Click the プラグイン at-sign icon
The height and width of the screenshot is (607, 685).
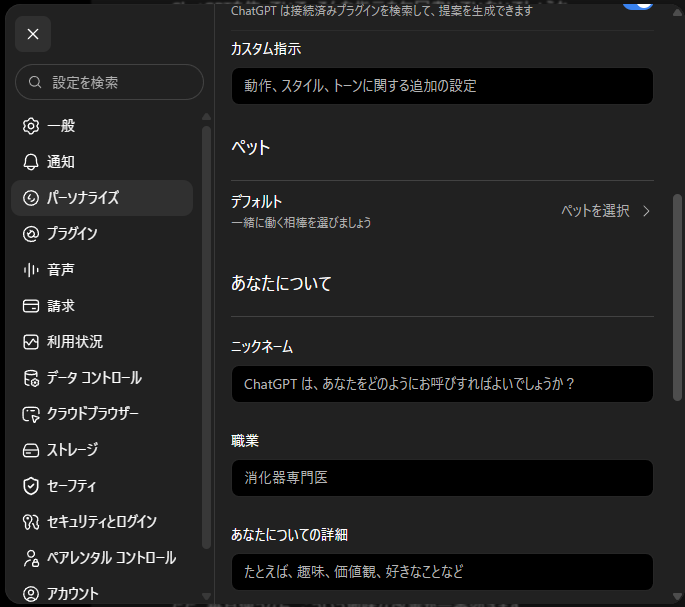[x=31, y=234]
